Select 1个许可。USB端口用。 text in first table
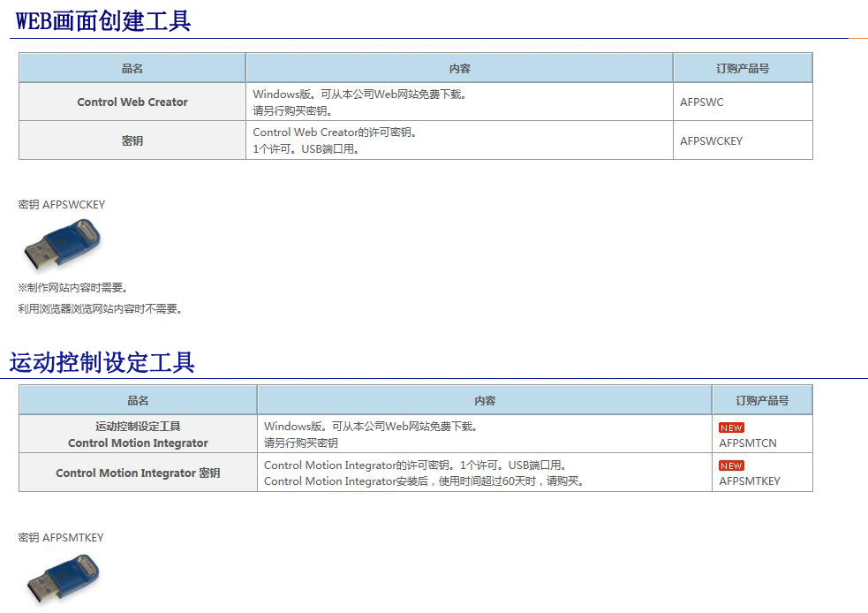 pyautogui.click(x=306, y=149)
